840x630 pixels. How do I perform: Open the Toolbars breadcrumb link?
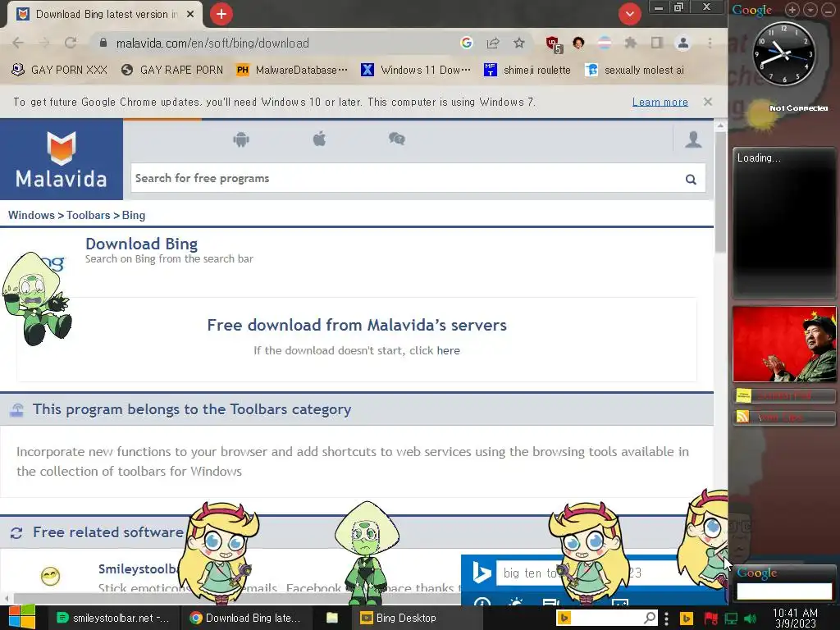coord(89,215)
